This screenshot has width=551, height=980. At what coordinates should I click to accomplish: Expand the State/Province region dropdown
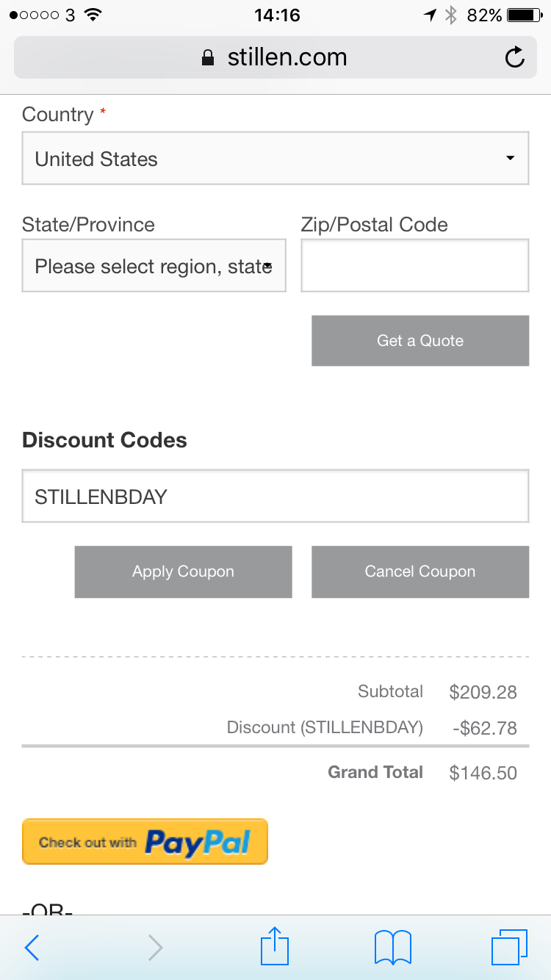click(x=154, y=266)
